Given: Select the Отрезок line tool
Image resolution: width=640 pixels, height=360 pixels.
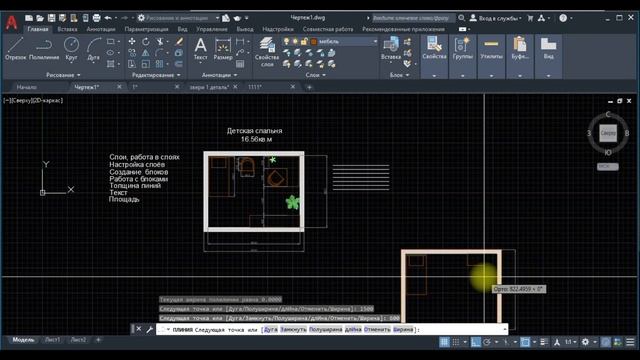Looking at the screenshot, I should point(16,49).
